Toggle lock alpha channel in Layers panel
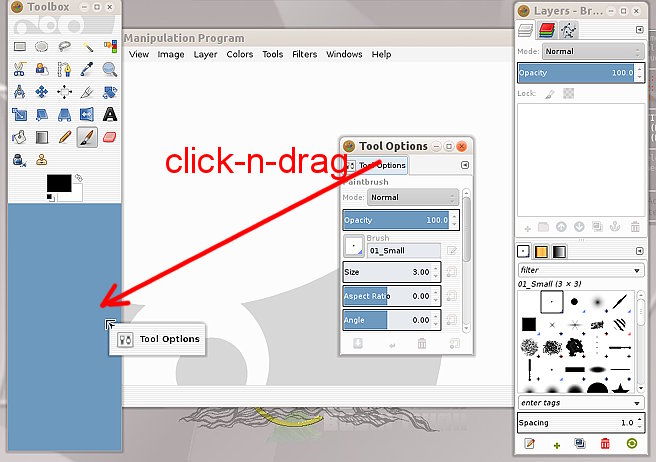Screen dimensions: 656x462 [x=568, y=93]
